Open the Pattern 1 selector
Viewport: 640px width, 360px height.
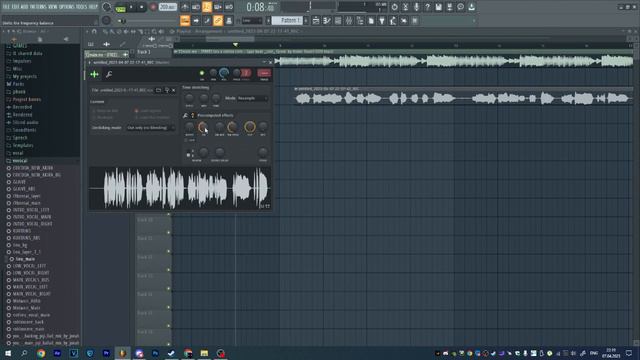[288, 20]
